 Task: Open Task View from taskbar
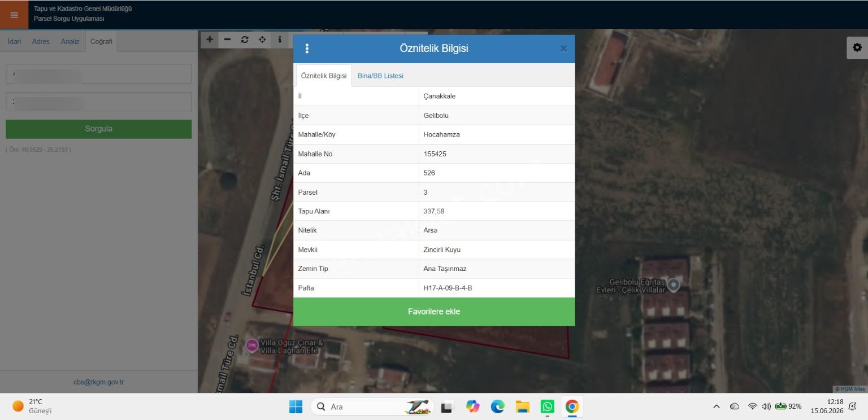tap(448, 406)
